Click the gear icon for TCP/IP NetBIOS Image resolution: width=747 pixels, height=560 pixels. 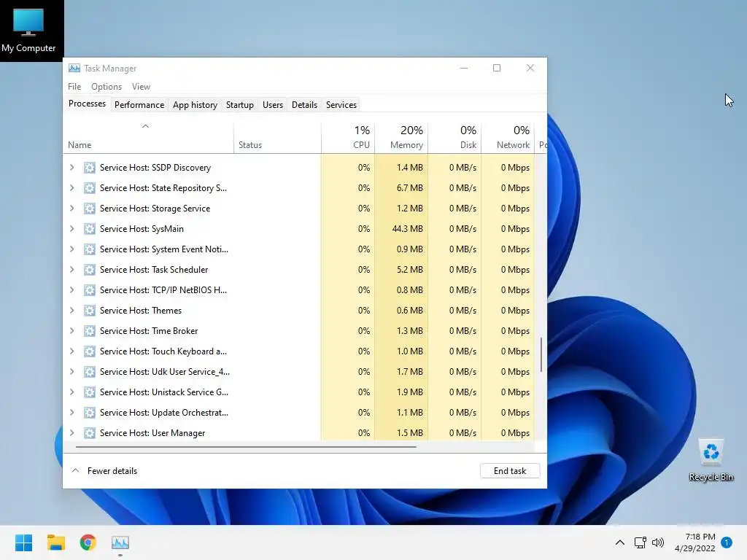[90, 290]
